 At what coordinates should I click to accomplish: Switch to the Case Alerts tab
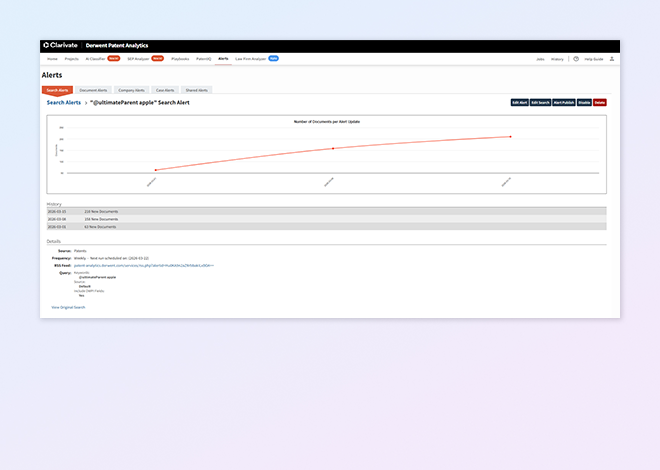(165, 90)
